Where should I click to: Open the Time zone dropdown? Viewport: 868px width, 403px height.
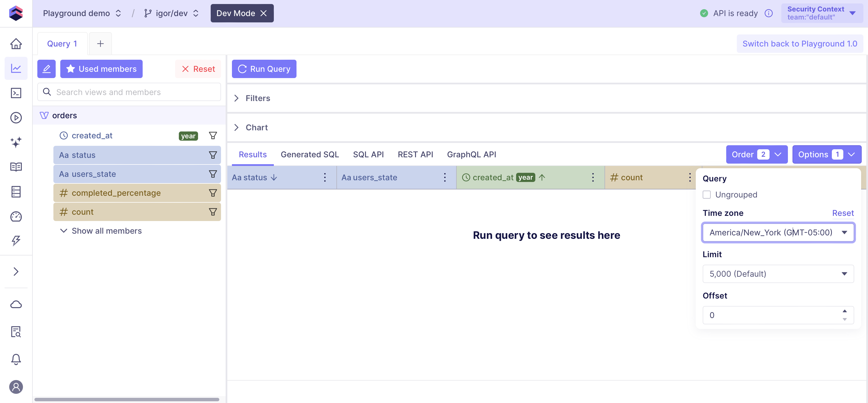(x=778, y=232)
